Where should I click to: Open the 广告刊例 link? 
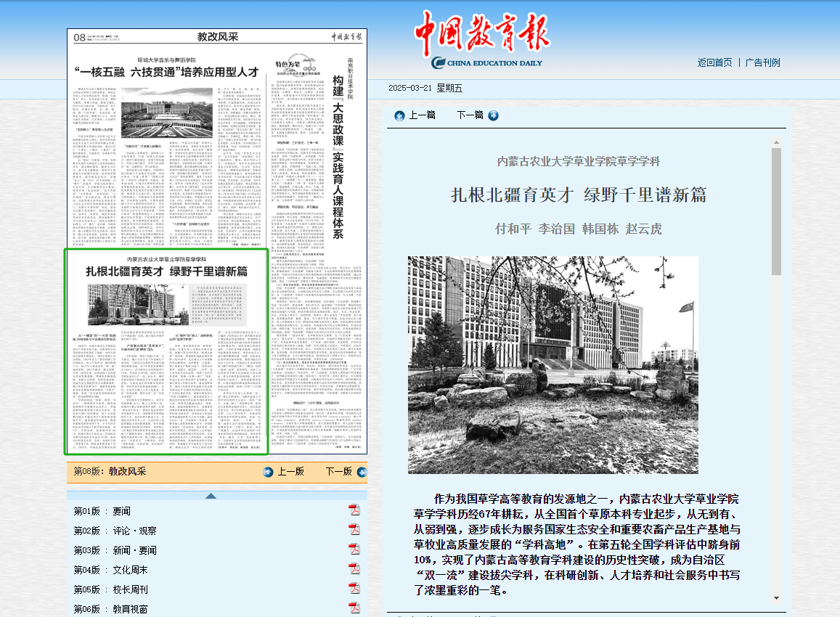pyautogui.click(x=762, y=62)
